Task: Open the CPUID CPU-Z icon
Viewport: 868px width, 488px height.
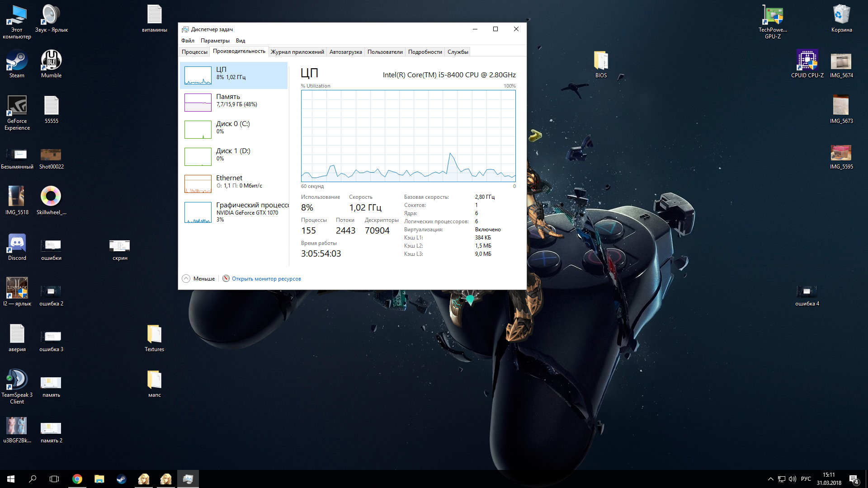Action: (807, 64)
